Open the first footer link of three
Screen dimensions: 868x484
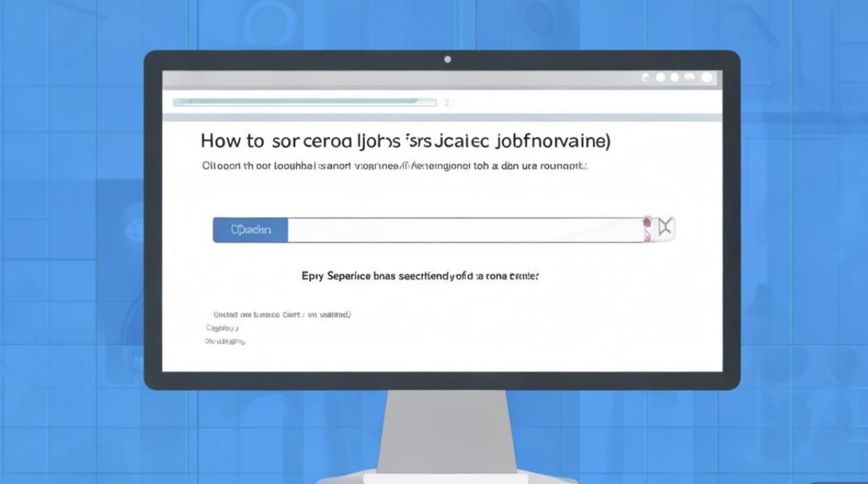(282, 315)
